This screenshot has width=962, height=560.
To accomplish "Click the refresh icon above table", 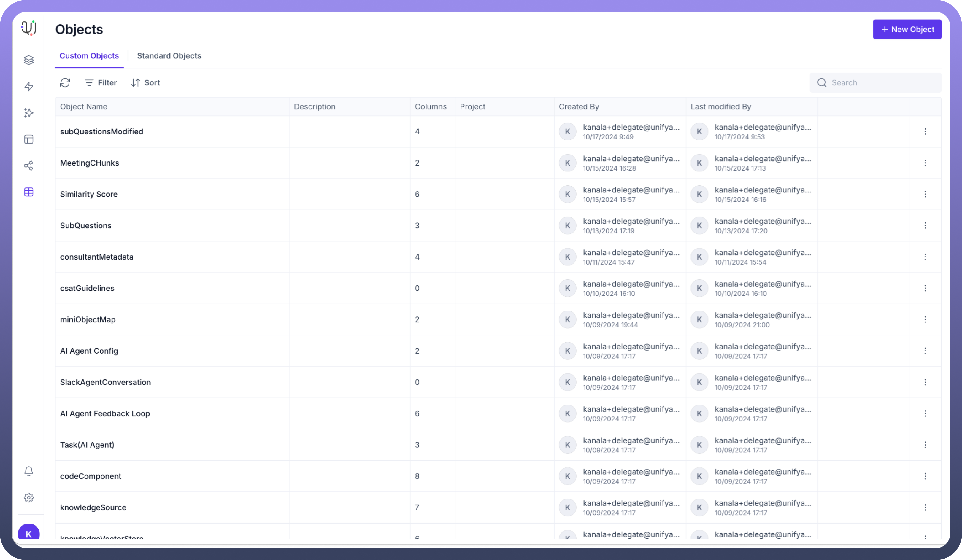I will (x=65, y=83).
